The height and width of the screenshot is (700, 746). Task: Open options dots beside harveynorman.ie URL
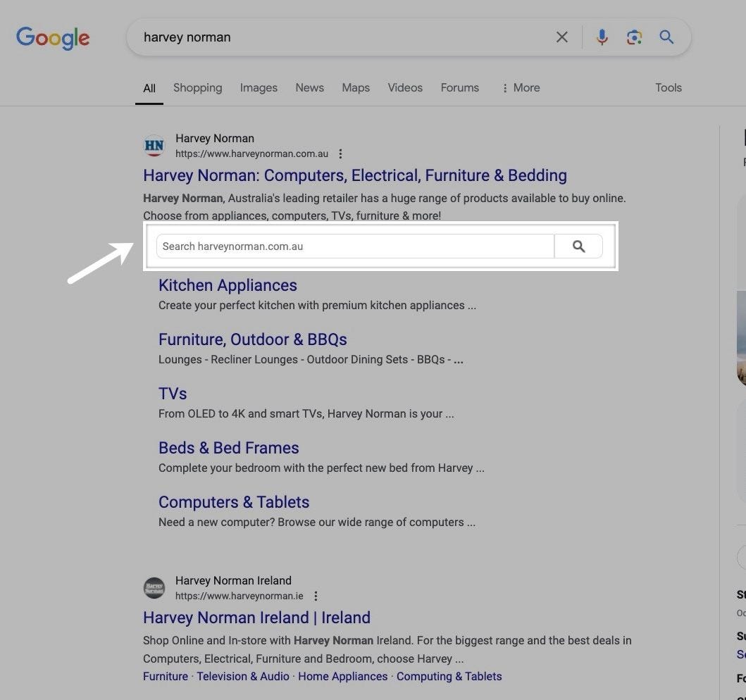point(316,596)
